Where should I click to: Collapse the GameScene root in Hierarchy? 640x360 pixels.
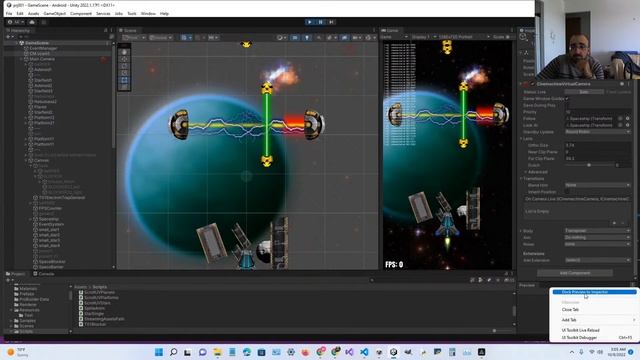pos(17,43)
